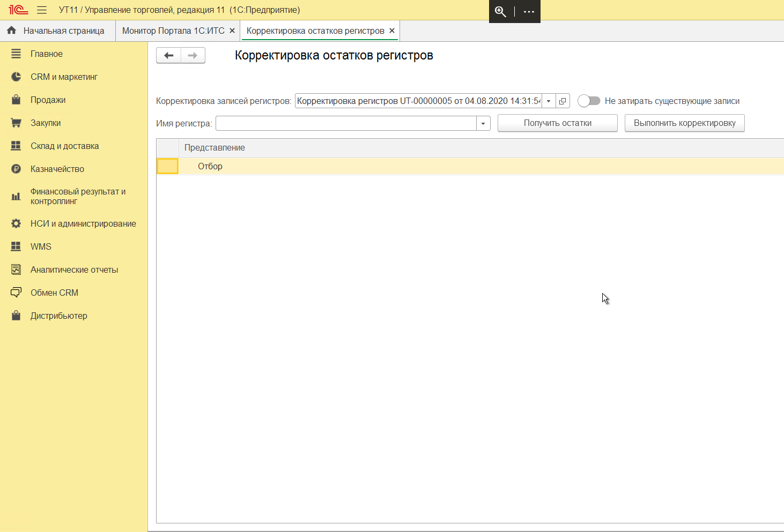Click the Получить остатки button

tap(558, 123)
